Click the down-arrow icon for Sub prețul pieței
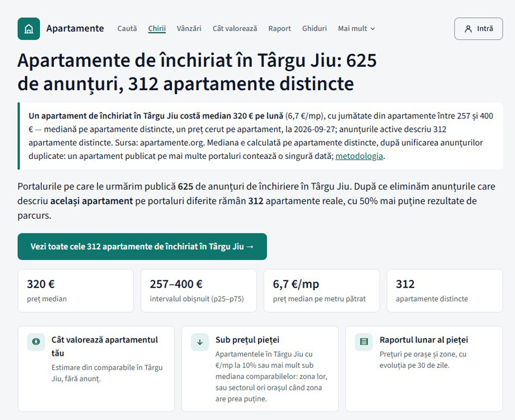 (200, 342)
